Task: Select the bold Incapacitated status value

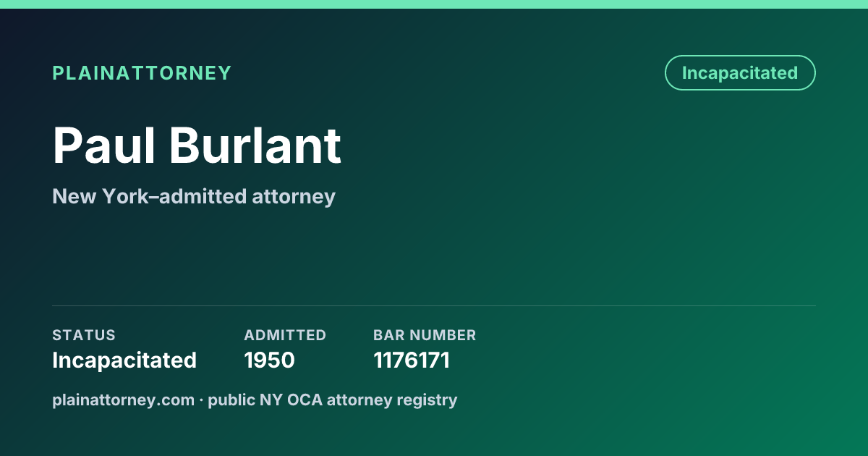Action: click(x=124, y=360)
